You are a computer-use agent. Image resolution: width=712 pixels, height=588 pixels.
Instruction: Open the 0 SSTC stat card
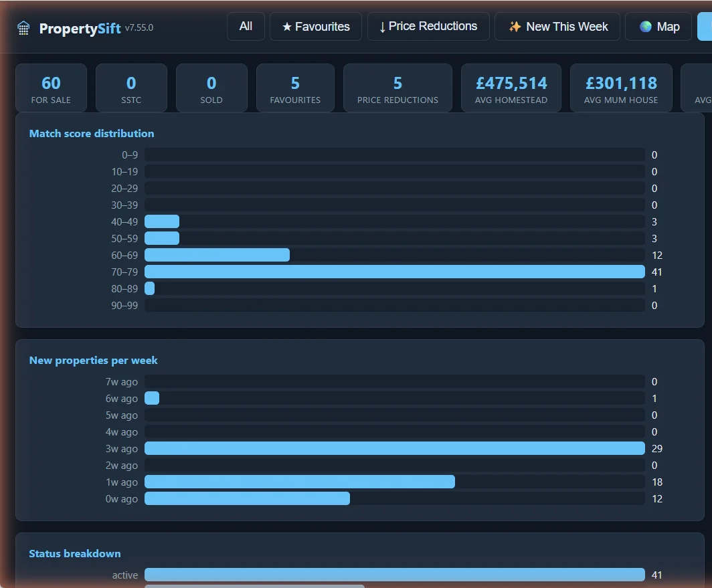[131, 88]
